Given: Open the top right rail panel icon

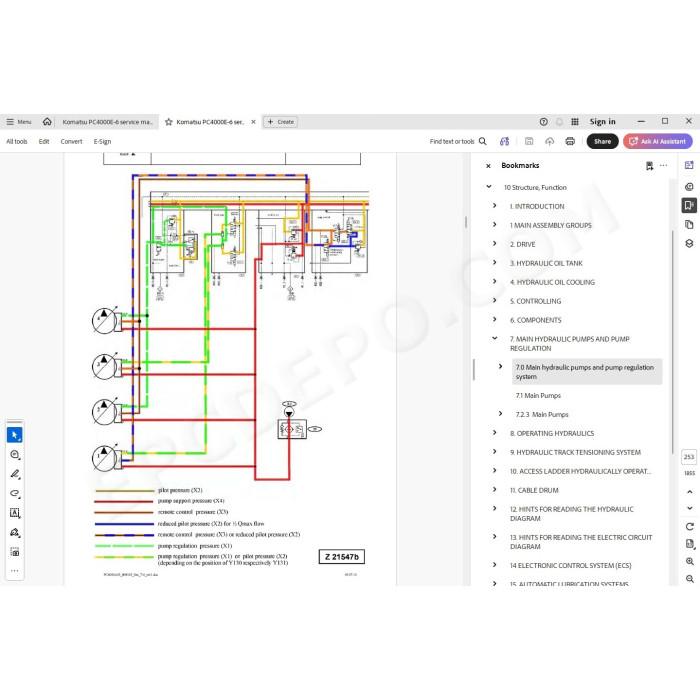Looking at the screenshot, I should [689, 166].
